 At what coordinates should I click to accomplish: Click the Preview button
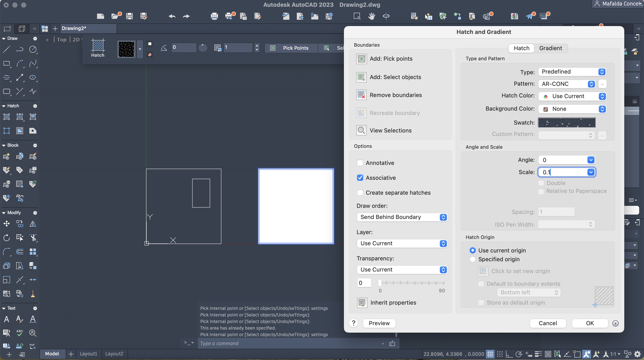pos(379,323)
